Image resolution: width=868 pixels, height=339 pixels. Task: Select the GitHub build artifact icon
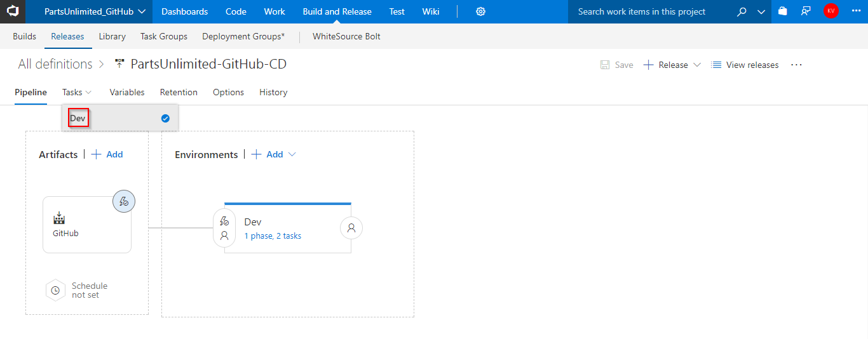click(59, 218)
